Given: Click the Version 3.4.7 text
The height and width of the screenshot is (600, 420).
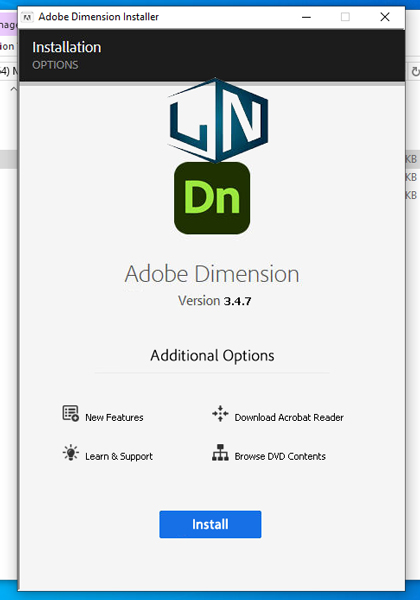Looking at the screenshot, I should point(215,301).
